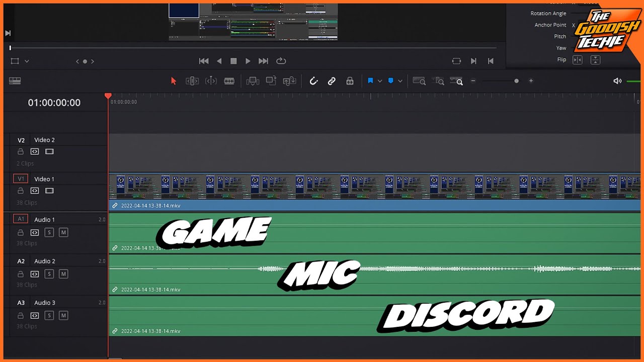Toggle Loop playback button
This screenshot has width=644, height=362.
(281, 61)
